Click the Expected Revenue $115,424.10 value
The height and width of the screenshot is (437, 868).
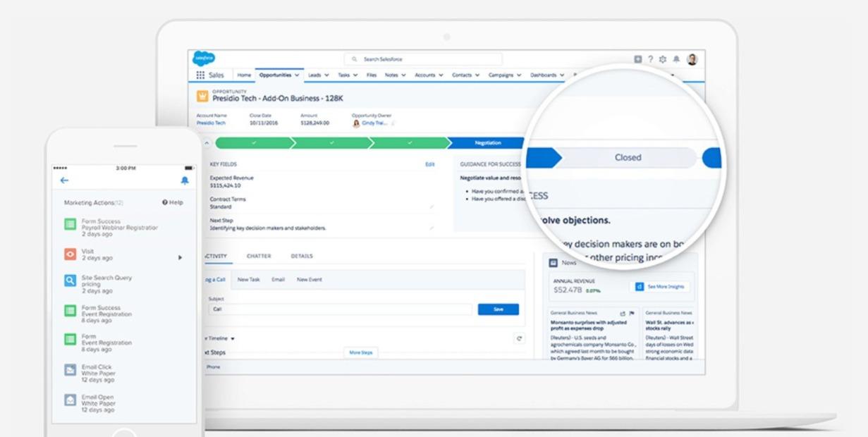click(225, 185)
